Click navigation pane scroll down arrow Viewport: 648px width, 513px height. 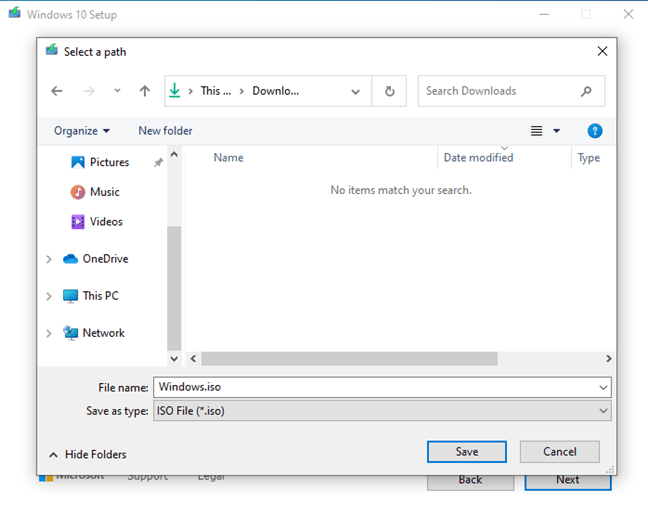[174, 358]
